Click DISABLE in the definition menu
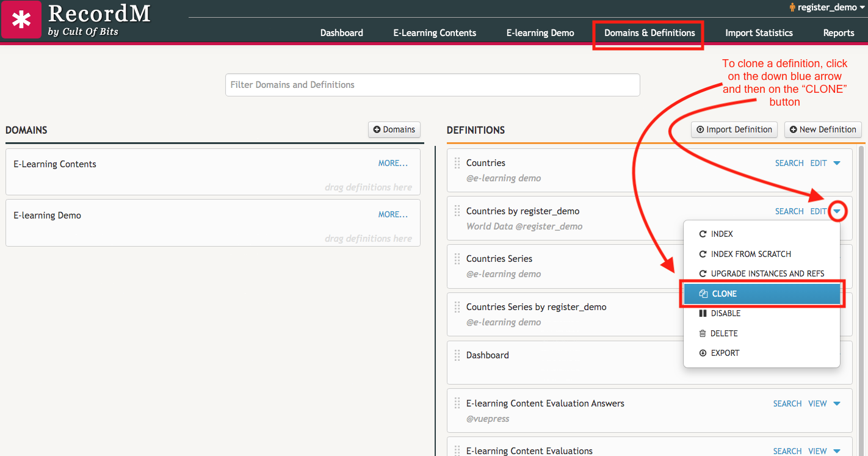 pyautogui.click(x=725, y=313)
